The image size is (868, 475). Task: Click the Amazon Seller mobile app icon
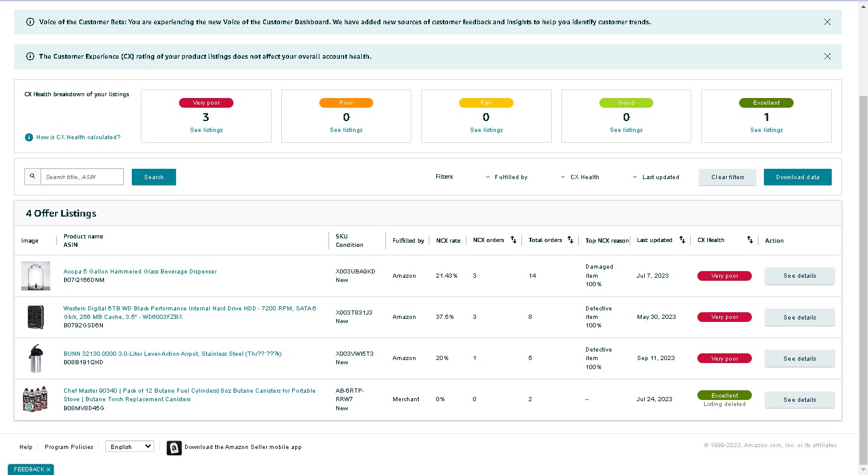(x=174, y=447)
